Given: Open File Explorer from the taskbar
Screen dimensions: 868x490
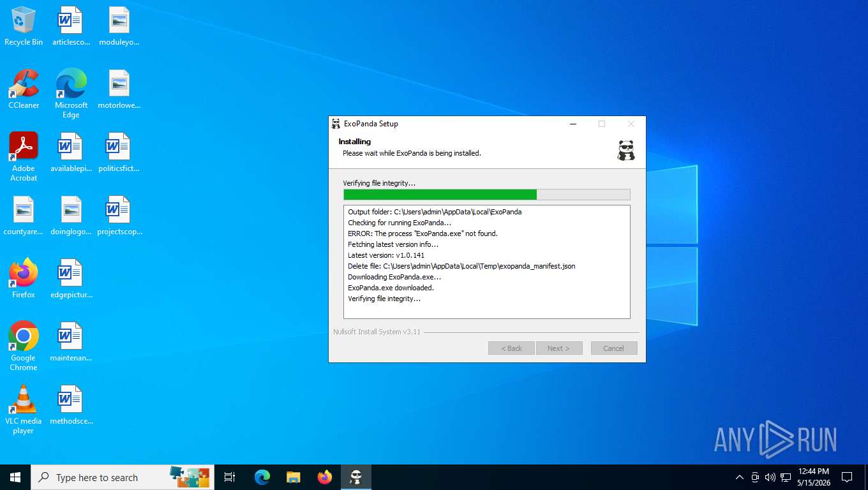Looking at the screenshot, I should [x=294, y=477].
